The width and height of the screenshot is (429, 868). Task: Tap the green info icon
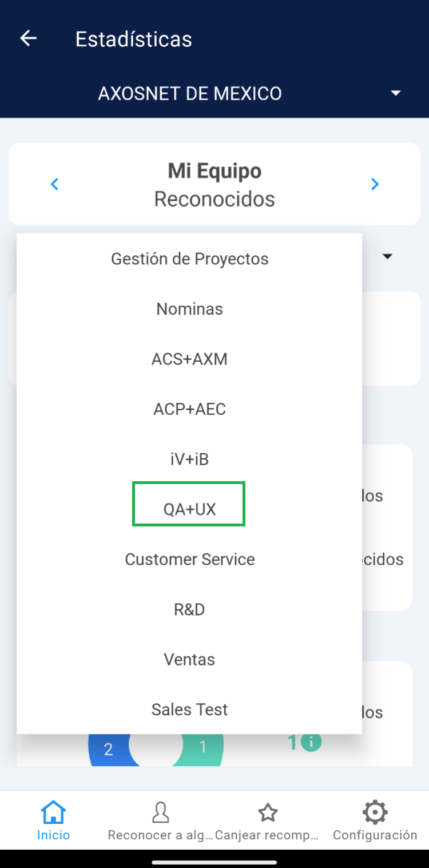311,742
